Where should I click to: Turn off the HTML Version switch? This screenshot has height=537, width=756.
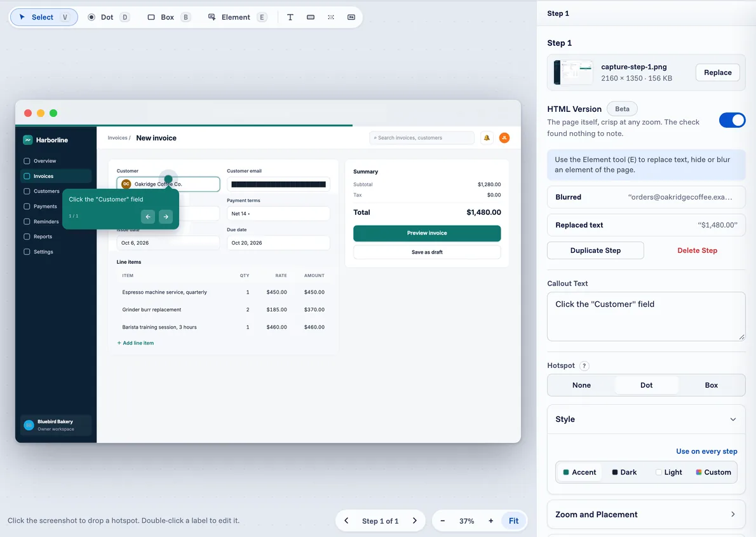pos(732,120)
